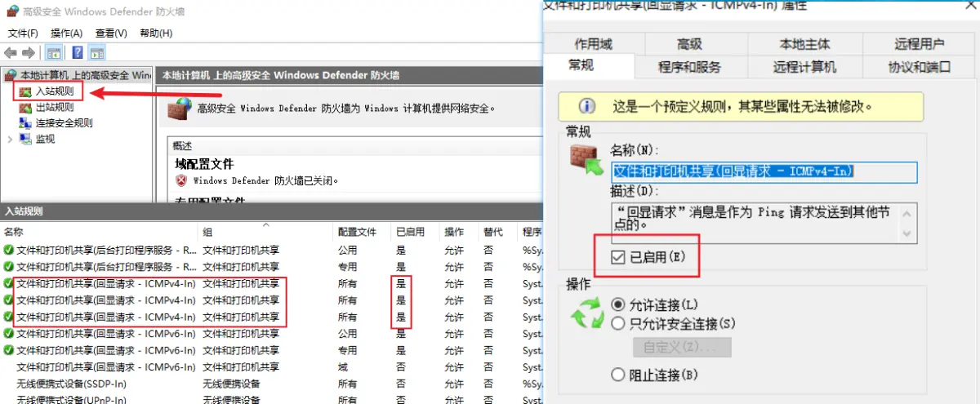The height and width of the screenshot is (404, 980).
Task: Select 监视 in the console tree
Action: tap(45, 139)
